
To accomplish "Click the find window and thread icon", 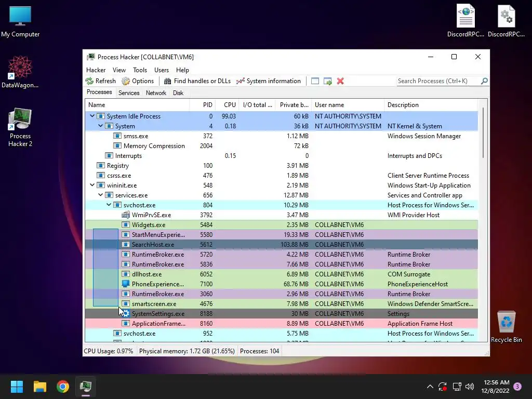I will [328, 81].
